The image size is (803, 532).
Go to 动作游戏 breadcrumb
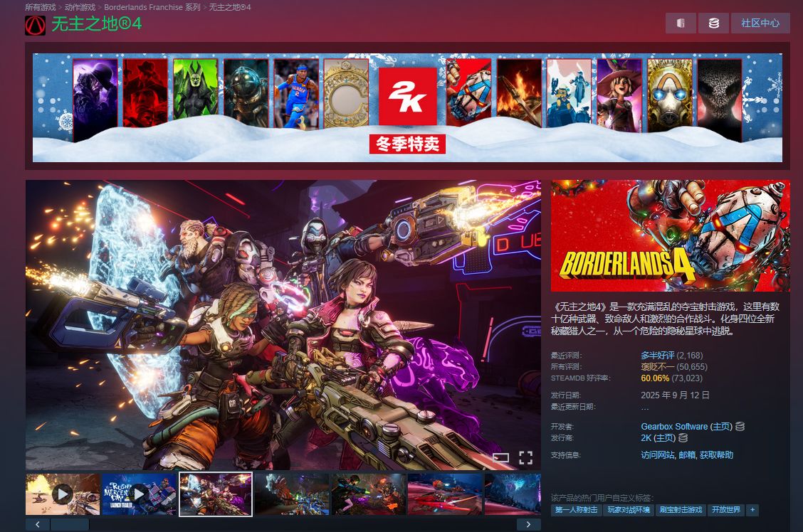[x=80, y=7]
